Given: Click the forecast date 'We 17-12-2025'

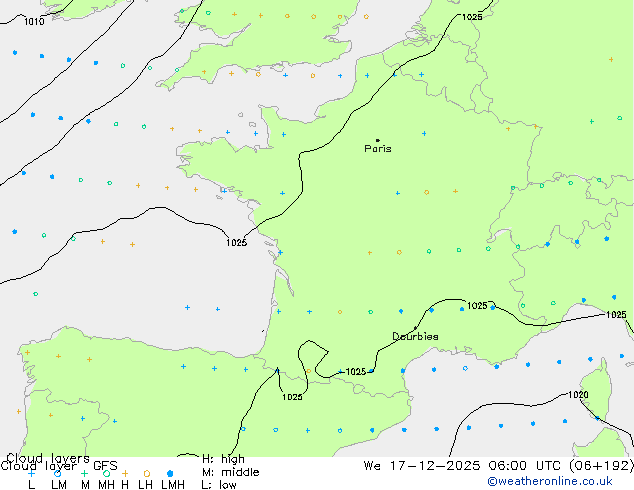Looking at the screenshot, I should (x=422, y=466).
